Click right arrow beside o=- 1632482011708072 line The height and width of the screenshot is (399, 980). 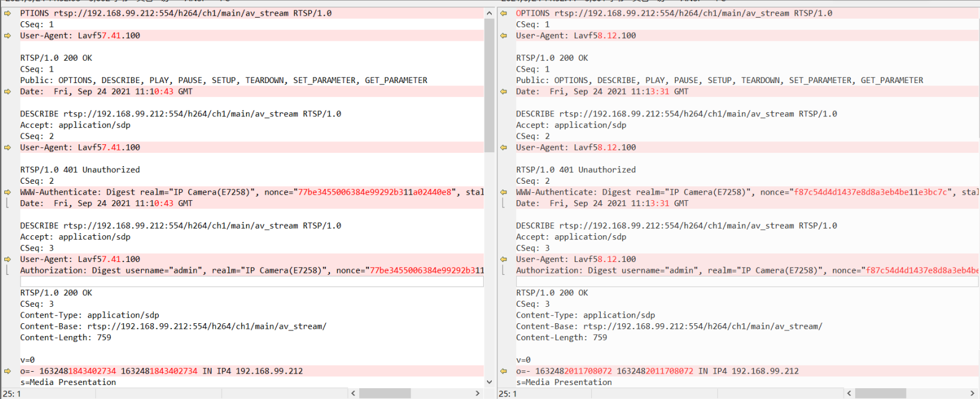click(503, 371)
